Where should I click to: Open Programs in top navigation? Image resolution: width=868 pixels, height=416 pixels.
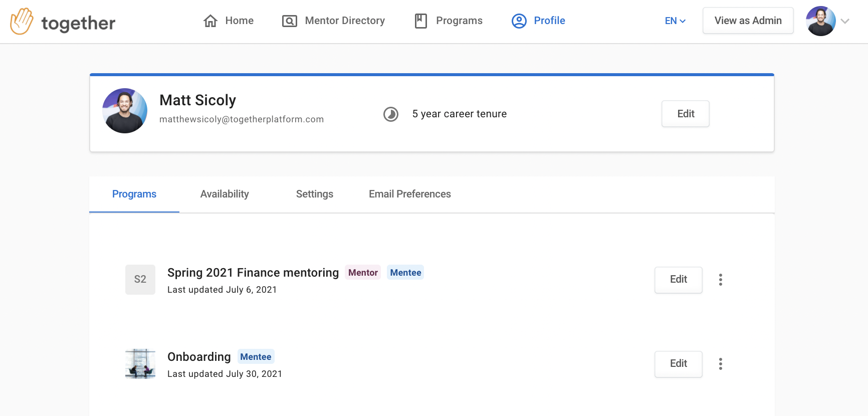(x=449, y=21)
